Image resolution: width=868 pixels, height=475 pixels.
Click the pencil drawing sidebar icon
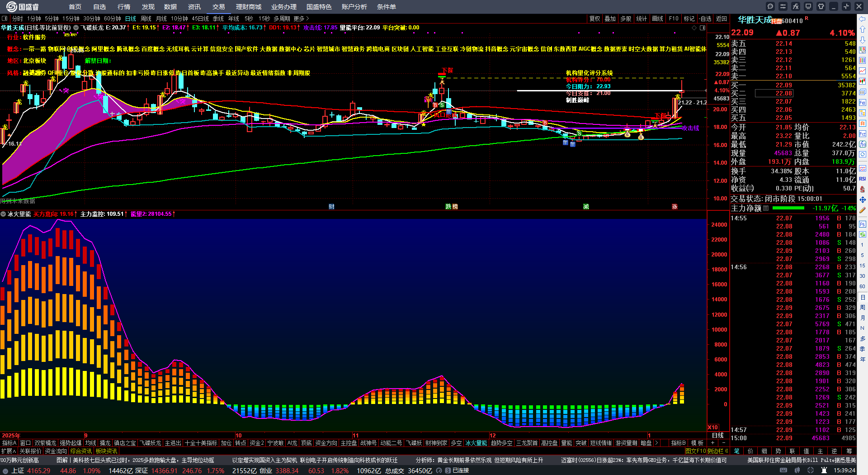[863, 210]
